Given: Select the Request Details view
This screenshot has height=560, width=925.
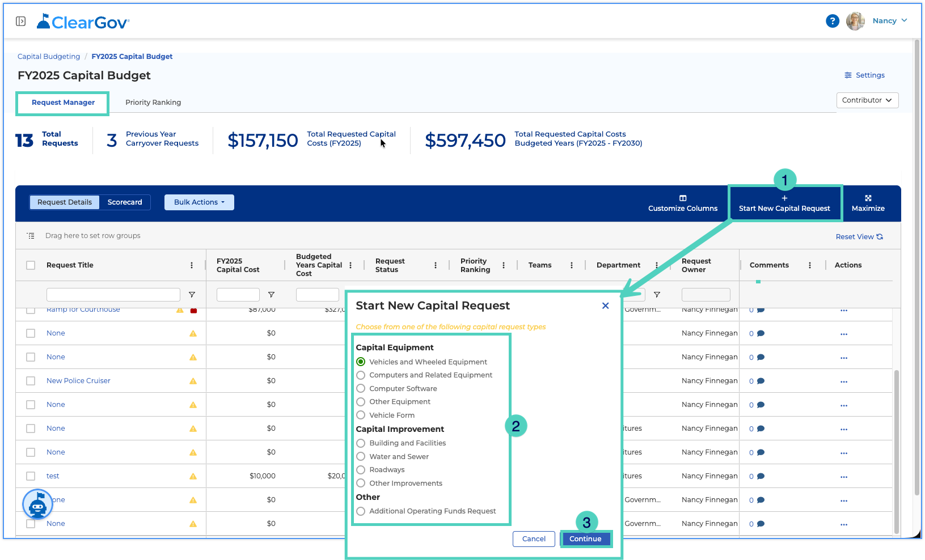Looking at the screenshot, I should [x=65, y=202].
